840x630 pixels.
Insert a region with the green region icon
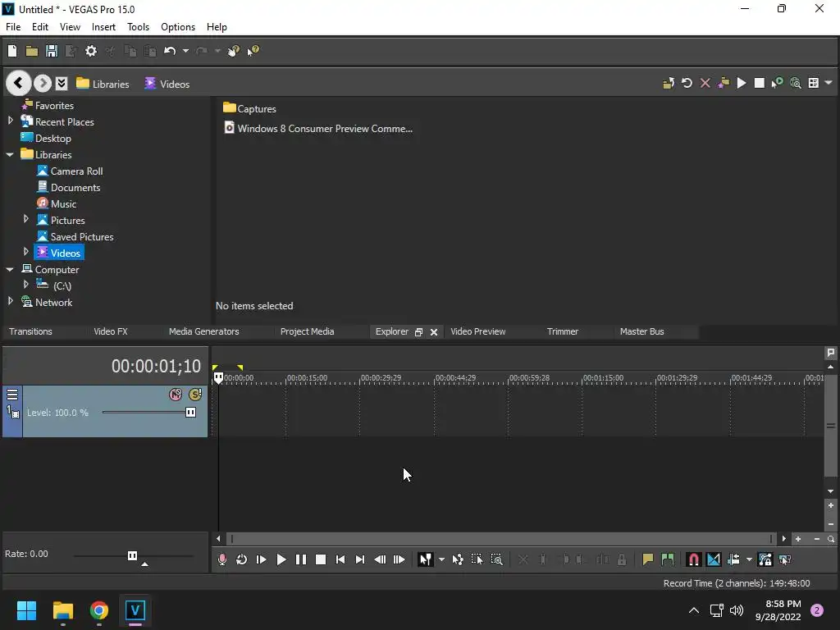[668, 559]
